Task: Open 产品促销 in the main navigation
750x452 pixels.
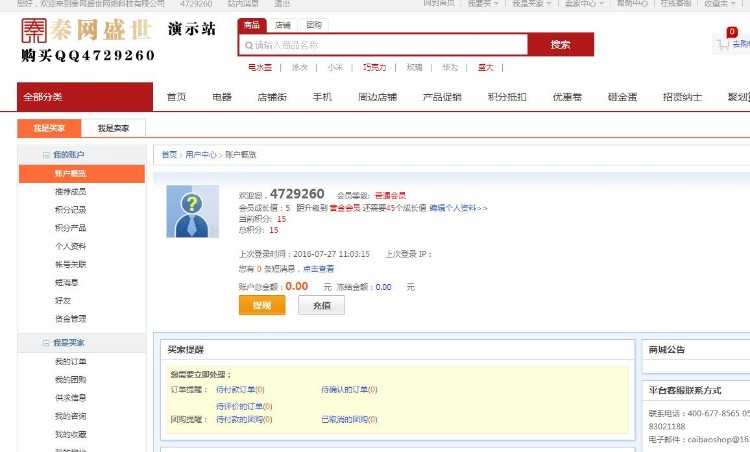Action: [x=442, y=97]
